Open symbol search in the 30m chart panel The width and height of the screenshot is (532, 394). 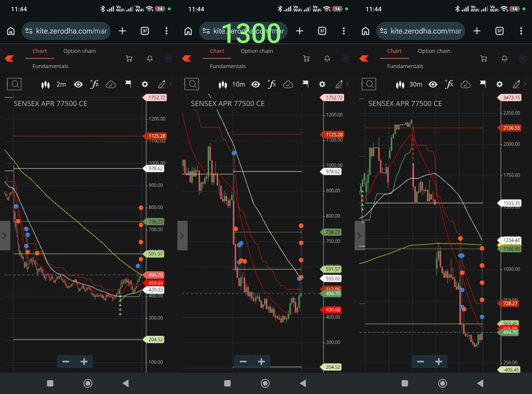click(x=369, y=84)
